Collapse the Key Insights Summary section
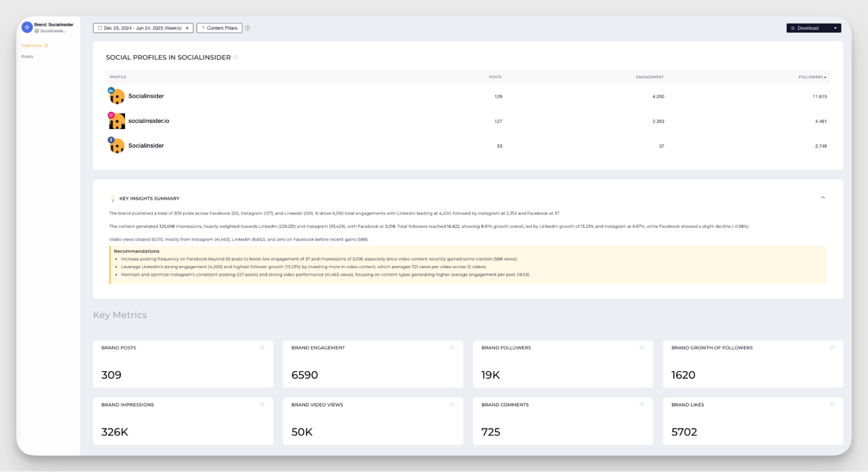 coord(822,198)
